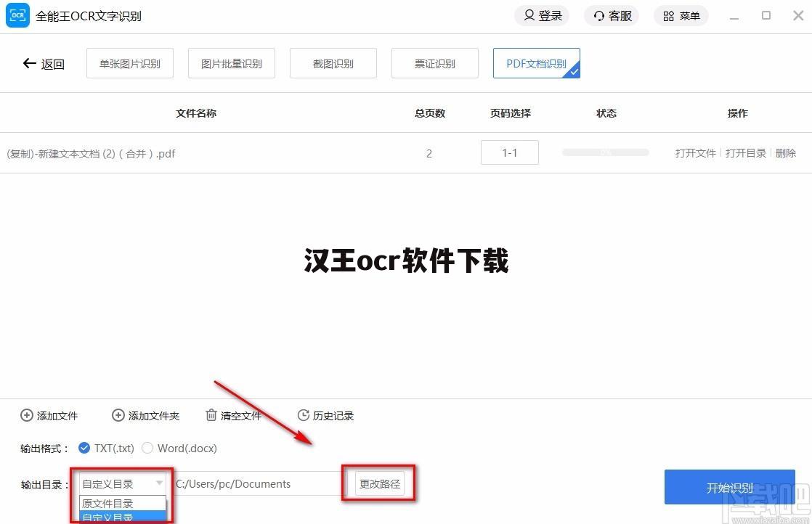The image size is (812, 524).
Task: Click the 页码选择 column header
Action: click(511, 113)
